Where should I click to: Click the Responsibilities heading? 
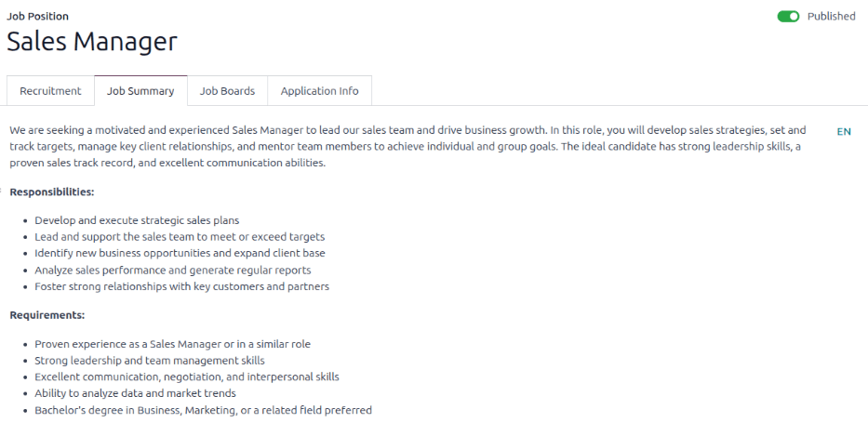pos(52,192)
